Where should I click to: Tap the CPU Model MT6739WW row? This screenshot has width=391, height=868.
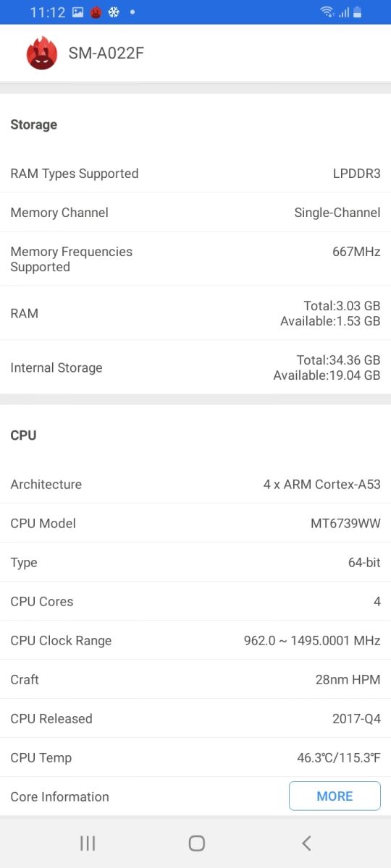pos(195,523)
